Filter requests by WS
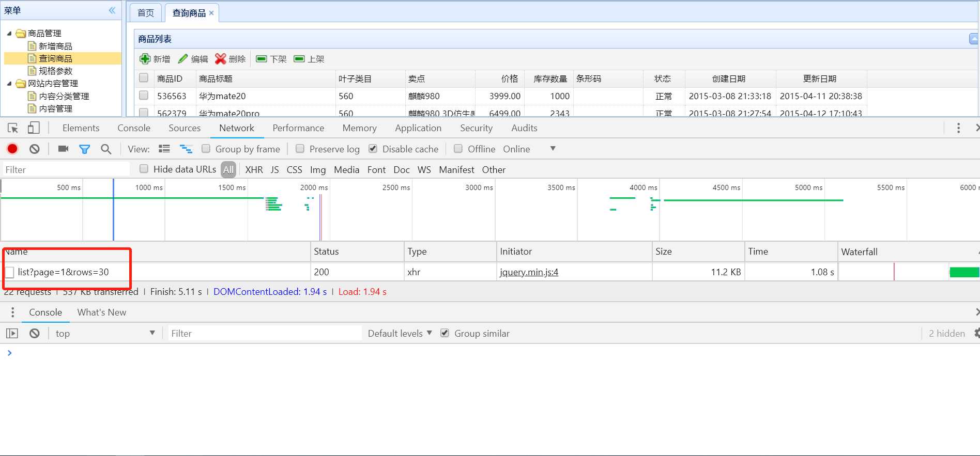The height and width of the screenshot is (456, 980). pyautogui.click(x=424, y=170)
